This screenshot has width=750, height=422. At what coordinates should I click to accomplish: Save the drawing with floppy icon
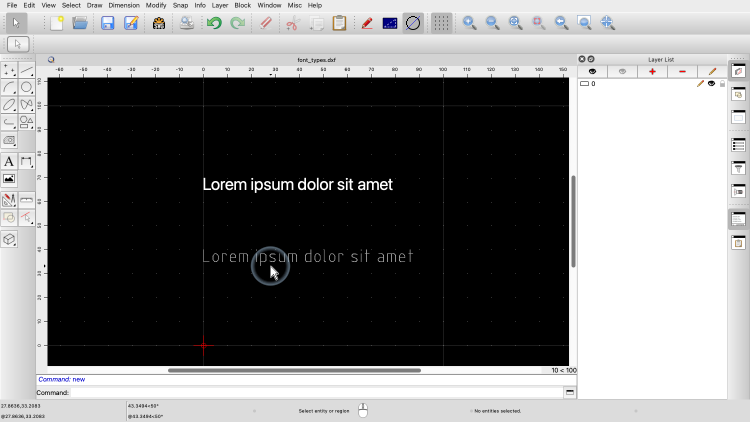[x=107, y=23]
